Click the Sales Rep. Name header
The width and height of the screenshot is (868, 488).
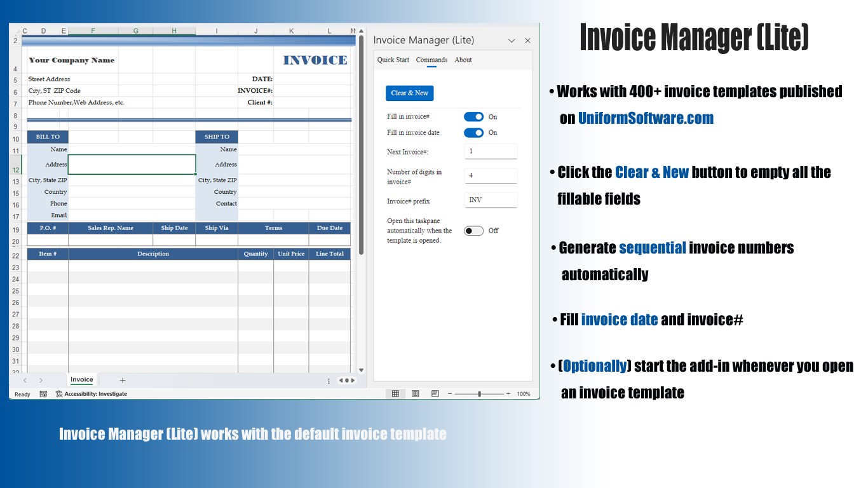click(x=111, y=228)
